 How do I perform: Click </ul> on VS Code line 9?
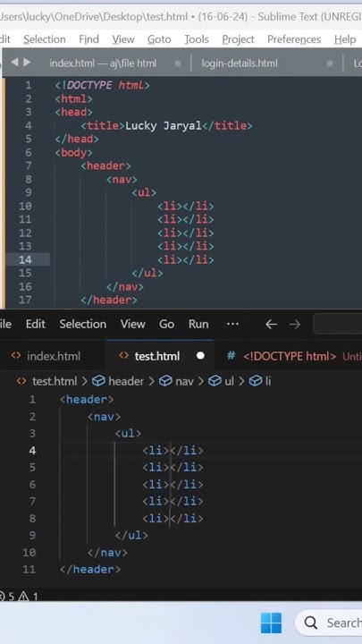(x=131, y=536)
